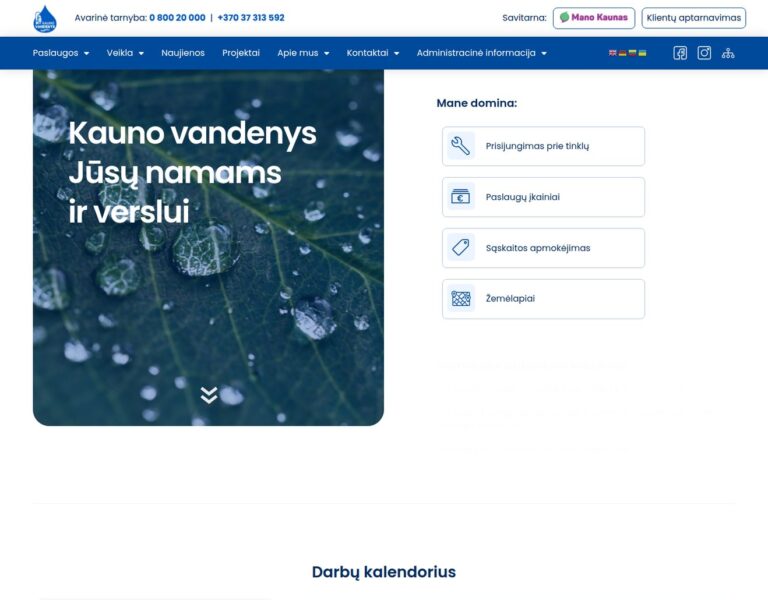
Task: Expand the Paslaugos dropdown menu
Action: click(x=61, y=53)
